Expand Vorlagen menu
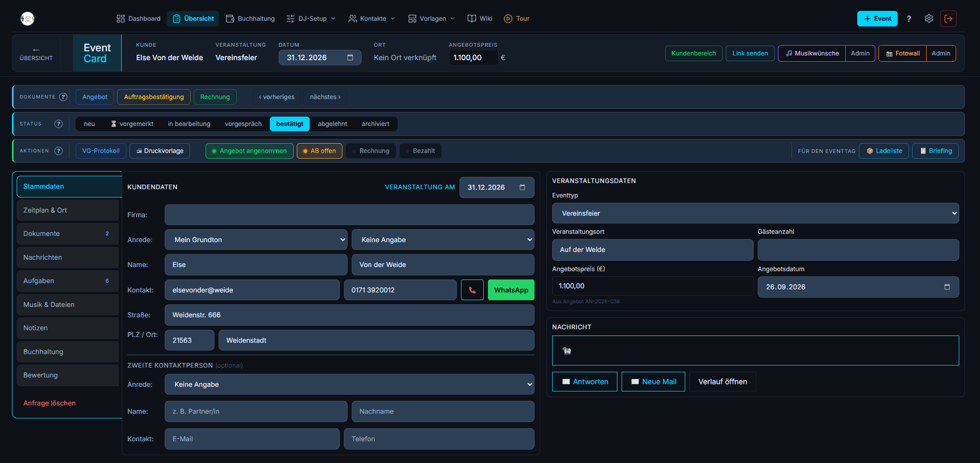Screen dimensions: 980x463 click(x=431, y=19)
